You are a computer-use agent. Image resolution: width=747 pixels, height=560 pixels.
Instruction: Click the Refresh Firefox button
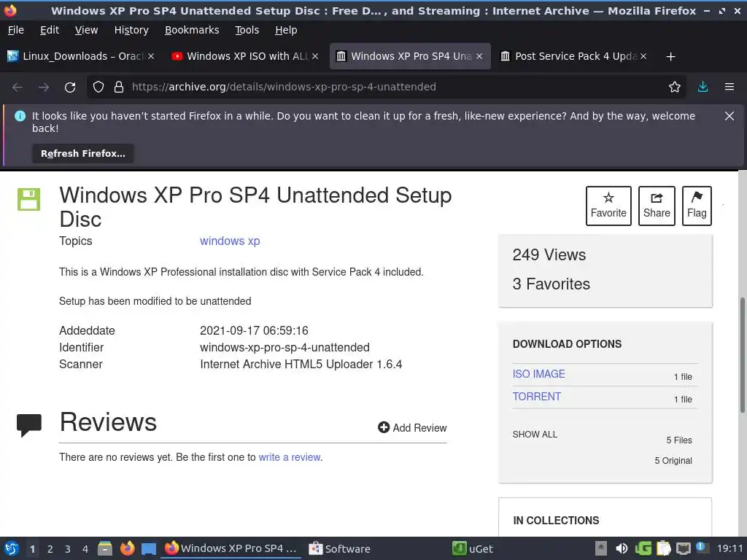point(83,153)
